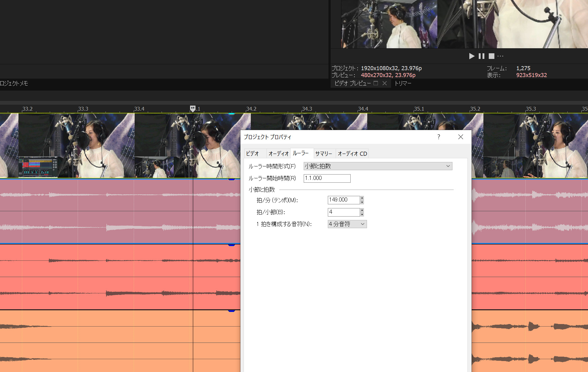Open the サマリー tab
Screen dimensions: 588x372
323,154
